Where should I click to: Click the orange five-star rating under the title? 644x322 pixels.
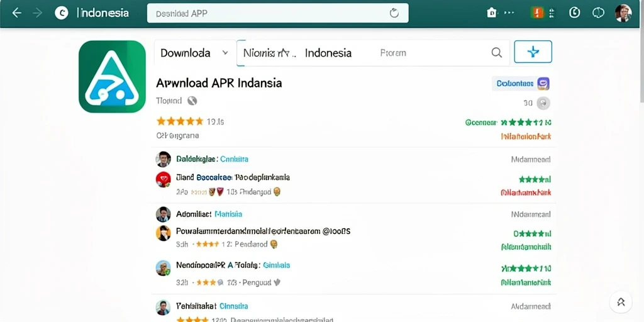click(x=180, y=121)
